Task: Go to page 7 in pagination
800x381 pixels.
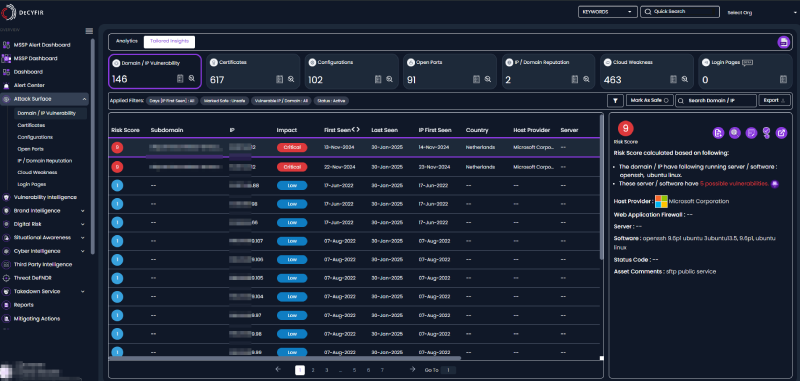Action: [382, 370]
